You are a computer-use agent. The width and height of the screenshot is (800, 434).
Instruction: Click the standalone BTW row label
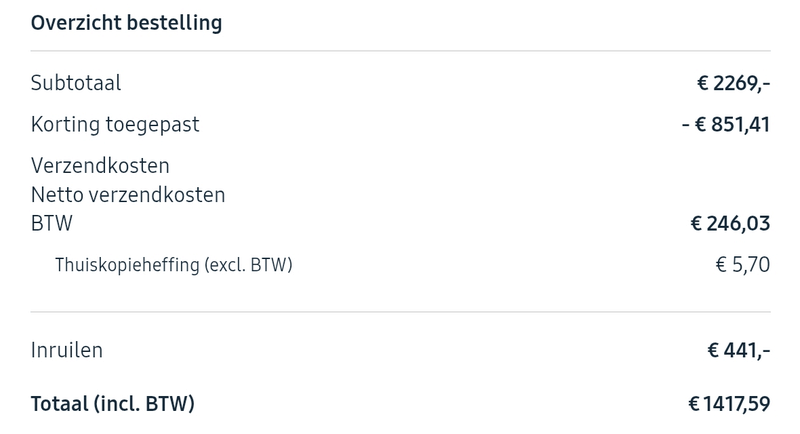click(x=52, y=223)
